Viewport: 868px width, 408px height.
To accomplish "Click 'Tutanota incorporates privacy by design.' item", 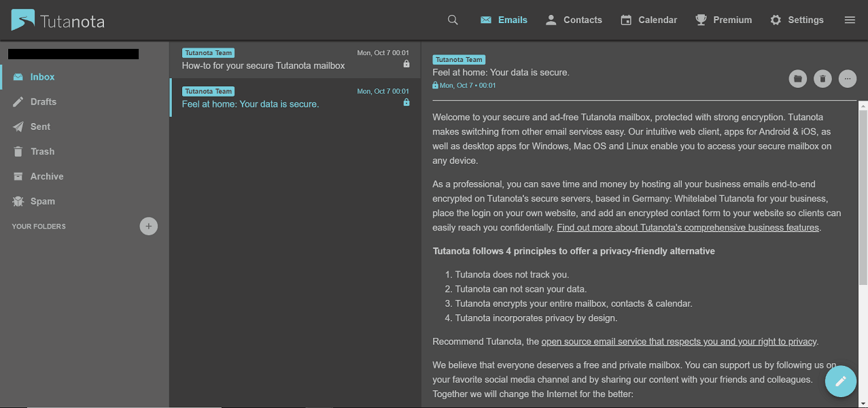I will coord(536,318).
